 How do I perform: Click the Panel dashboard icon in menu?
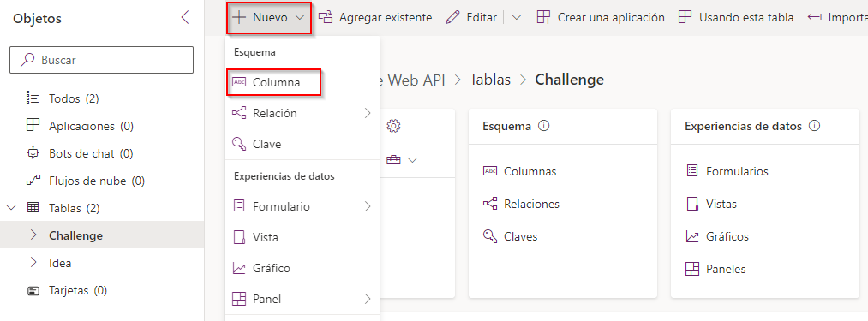[x=239, y=299]
